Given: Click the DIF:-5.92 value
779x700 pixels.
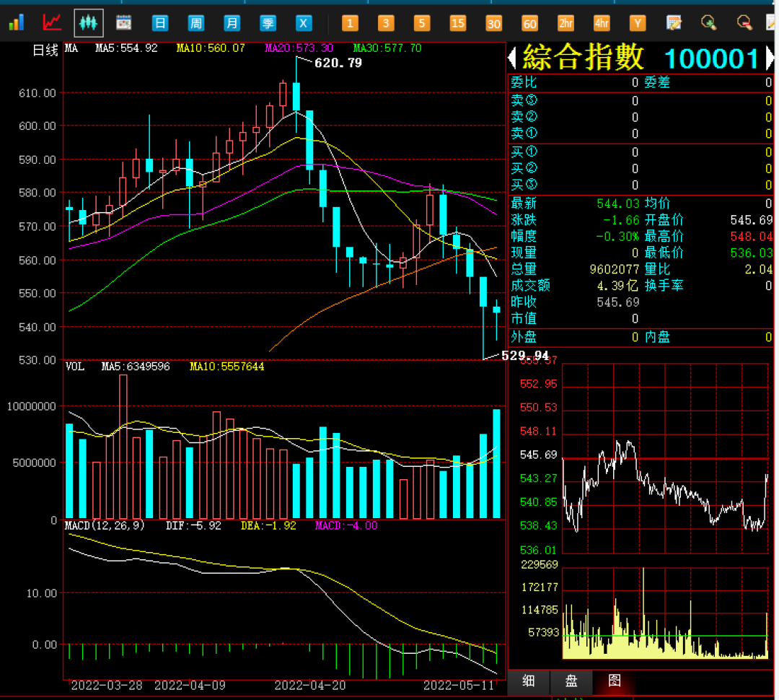Looking at the screenshot, I should (x=193, y=525).
